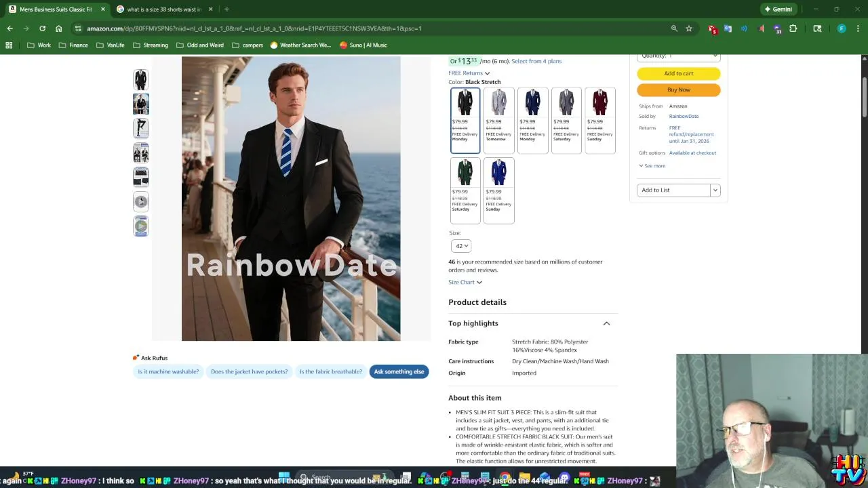Open the zoom indicator in address bar
This screenshot has width=868, height=488.
674,28
